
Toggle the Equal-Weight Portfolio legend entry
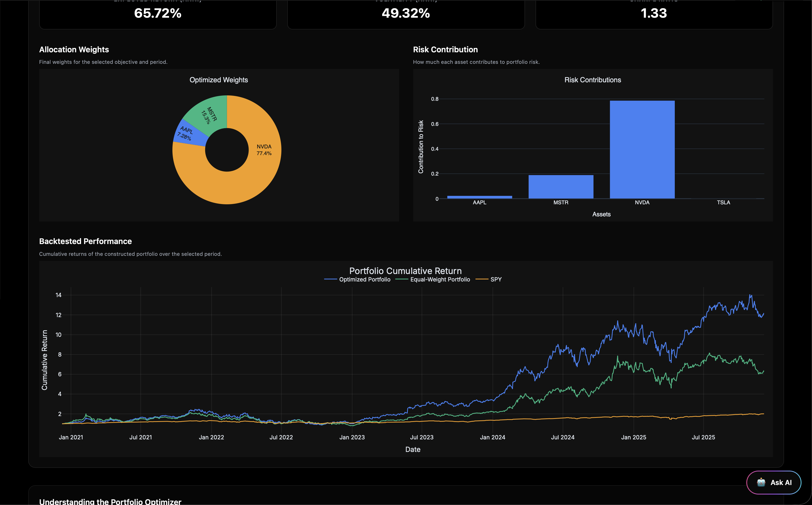point(440,279)
